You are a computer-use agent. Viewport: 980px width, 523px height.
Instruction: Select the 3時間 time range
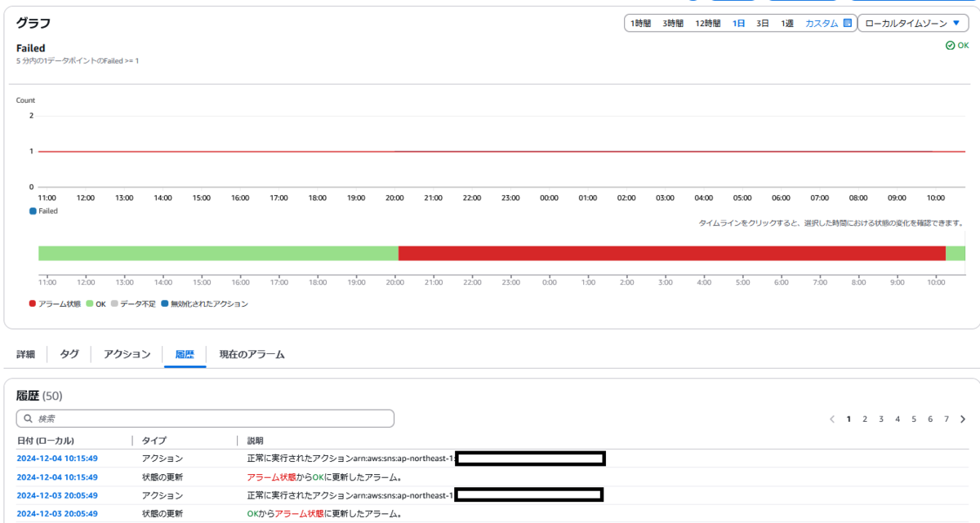(x=673, y=24)
